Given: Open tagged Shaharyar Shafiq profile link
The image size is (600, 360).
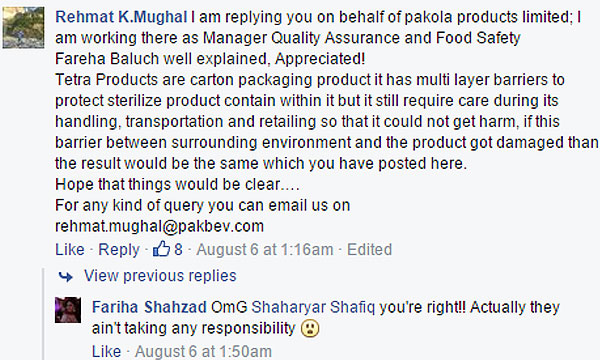Looking at the screenshot, I should [x=313, y=307].
